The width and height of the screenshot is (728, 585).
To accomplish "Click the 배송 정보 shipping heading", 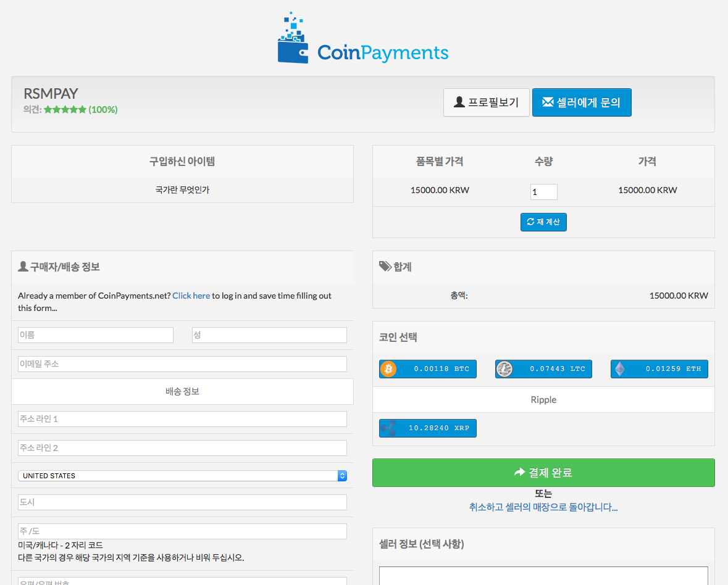I will 183,392.
